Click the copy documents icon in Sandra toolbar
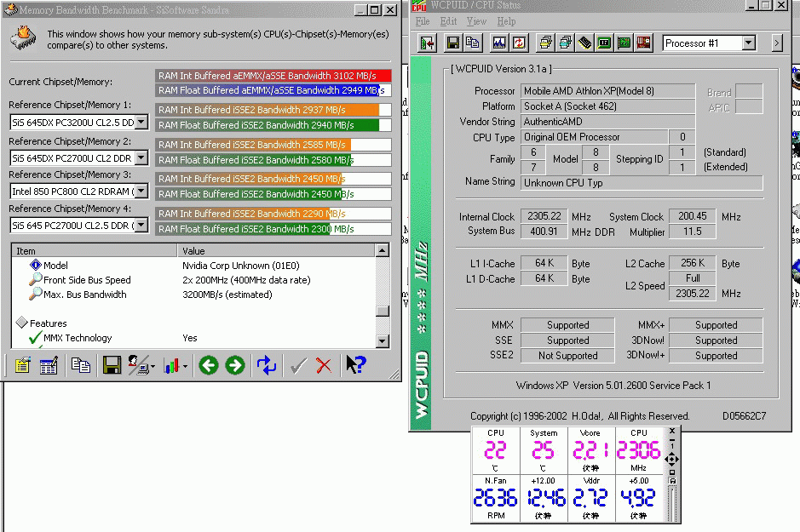 click(x=81, y=365)
